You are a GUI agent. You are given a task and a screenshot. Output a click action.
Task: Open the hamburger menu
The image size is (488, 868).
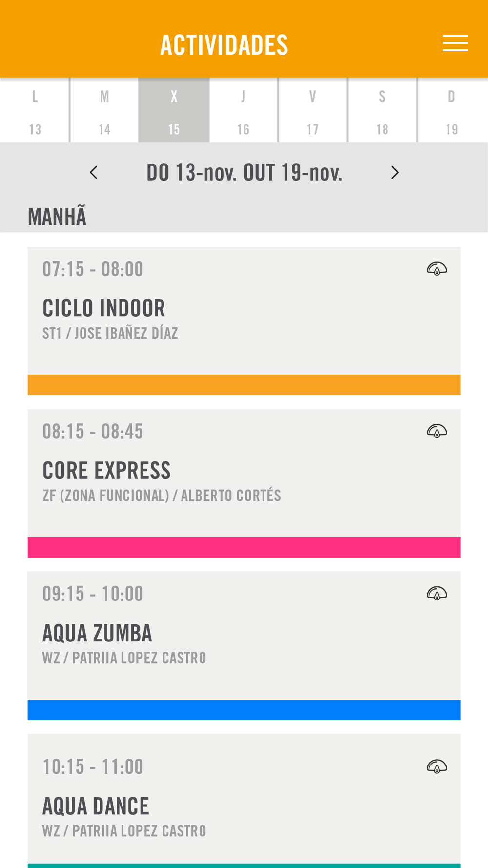pyautogui.click(x=455, y=43)
